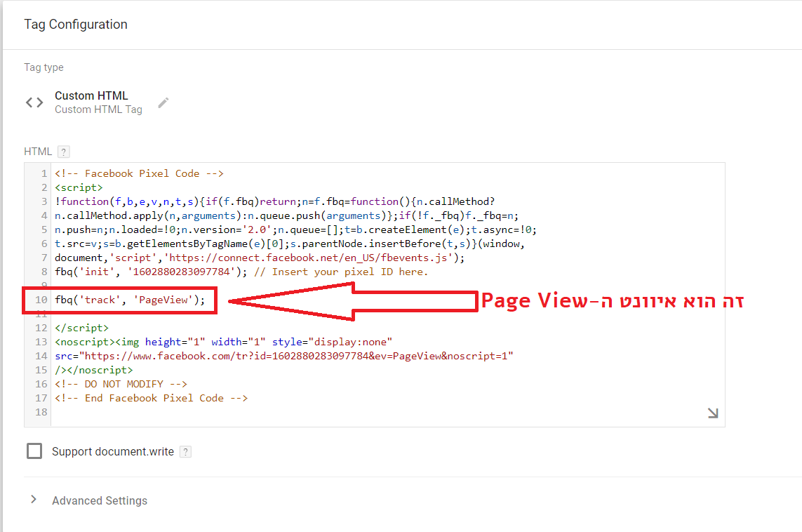Screen dimensions: 802x532
Task: Open the HTML field help question mark
Action: pyautogui.click(x=63, y=152)
